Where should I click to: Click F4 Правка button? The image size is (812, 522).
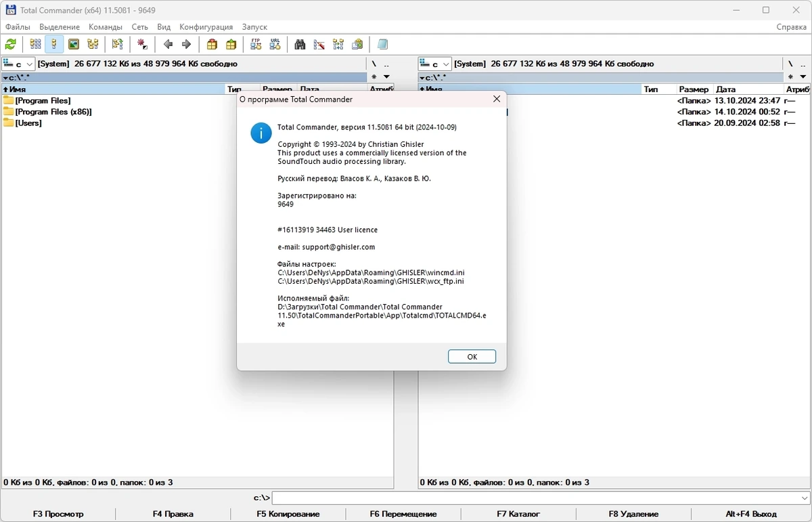[173, 514]
